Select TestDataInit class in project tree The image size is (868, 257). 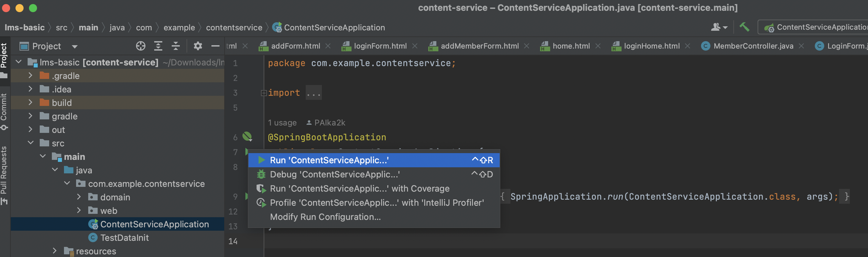[117, 237]
